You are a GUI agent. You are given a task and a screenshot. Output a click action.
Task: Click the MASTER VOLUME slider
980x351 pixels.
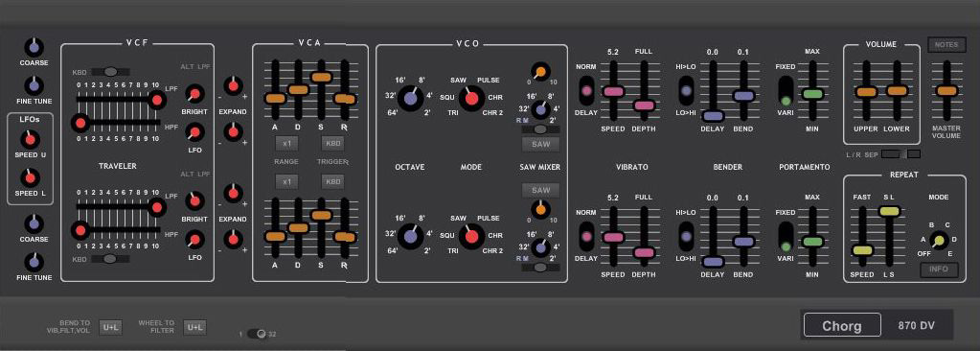(x=946, y=91)
